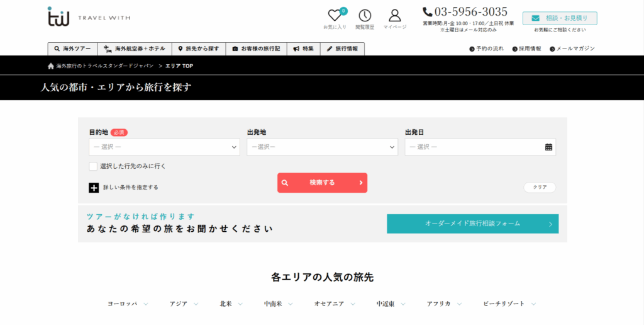Click the home icon in breadcrumb
This screenshot has height=325, width=644.
51,66
